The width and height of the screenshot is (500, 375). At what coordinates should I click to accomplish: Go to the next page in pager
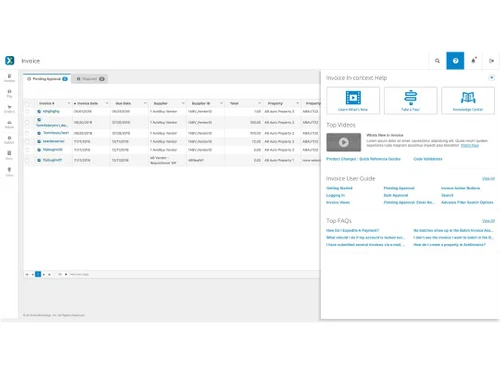[44, 274]
